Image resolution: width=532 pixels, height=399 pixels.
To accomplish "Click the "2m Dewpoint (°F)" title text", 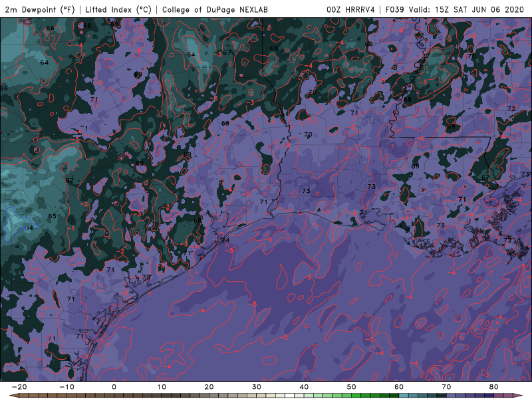I will click(x=40, y=9).
